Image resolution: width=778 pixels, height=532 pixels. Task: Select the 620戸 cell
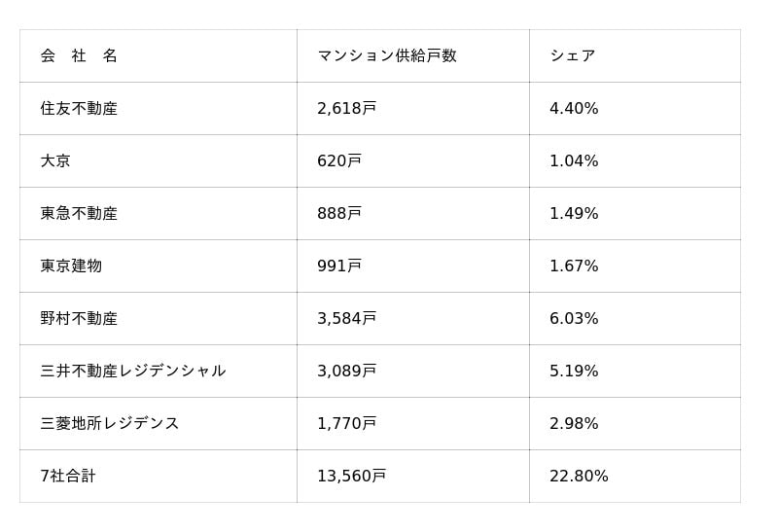click(338, 161)
